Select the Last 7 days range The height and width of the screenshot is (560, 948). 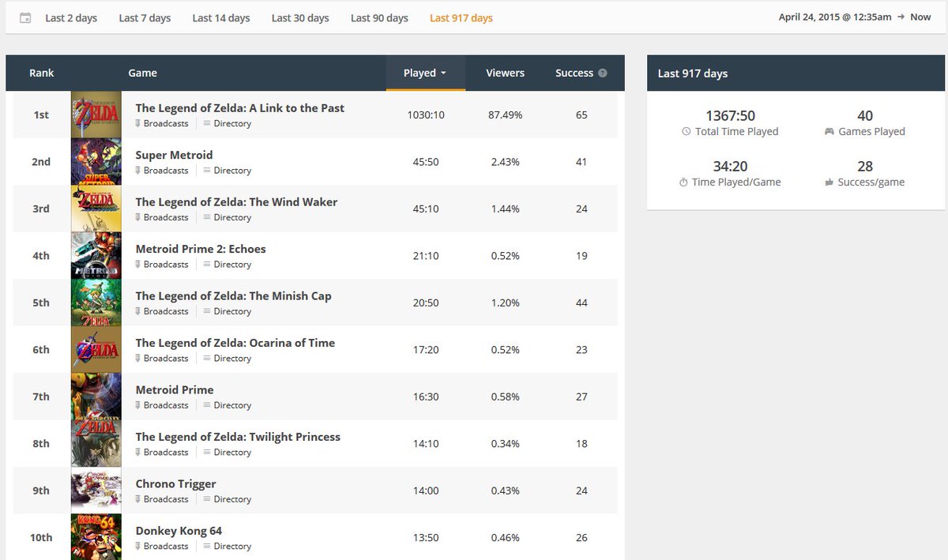coord(145,17)
